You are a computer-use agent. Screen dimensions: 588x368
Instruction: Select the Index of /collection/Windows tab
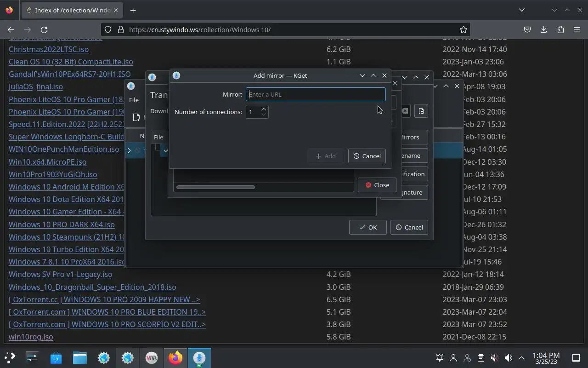coord(73,10)
